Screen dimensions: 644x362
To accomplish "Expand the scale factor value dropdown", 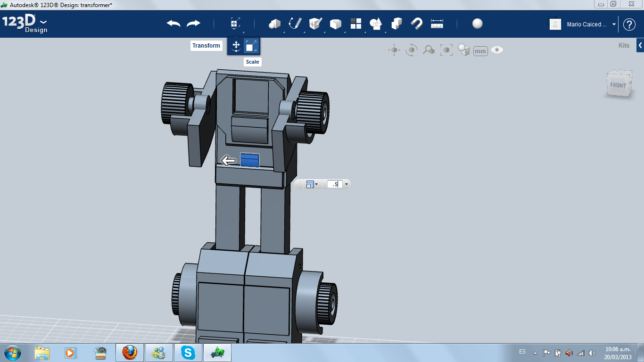I will [347, 184].
